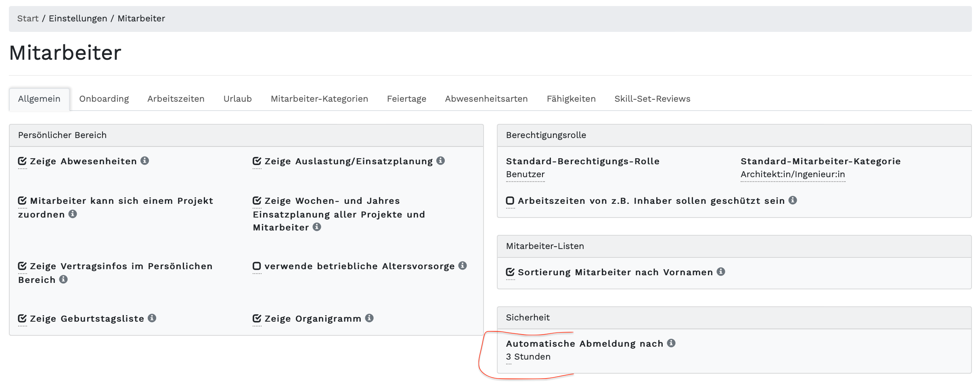Open info icon for Sortierung nach Vornamen
The height and width of the screenshot is (385, 980).
[x=721, y=272]
